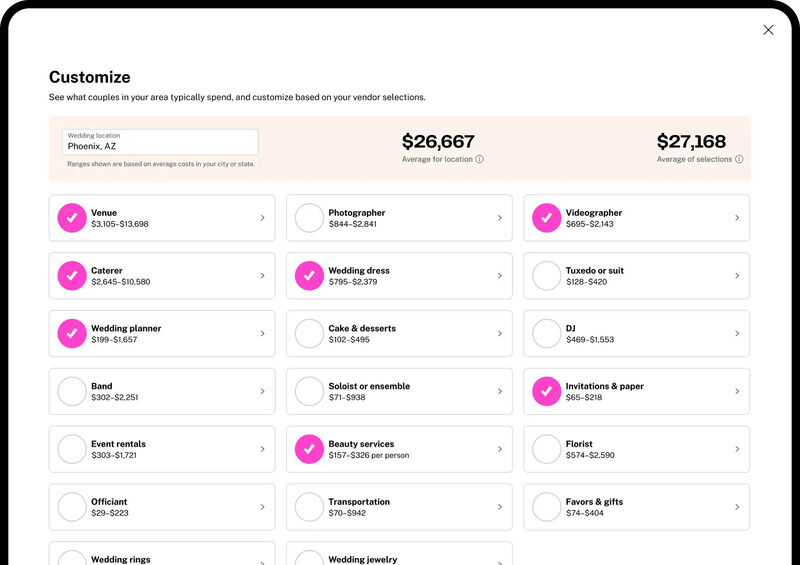This screenshot has width=800, height=565.
Task: Expand Cake & desserts with arrow
Action: click(x=499, y=333)
